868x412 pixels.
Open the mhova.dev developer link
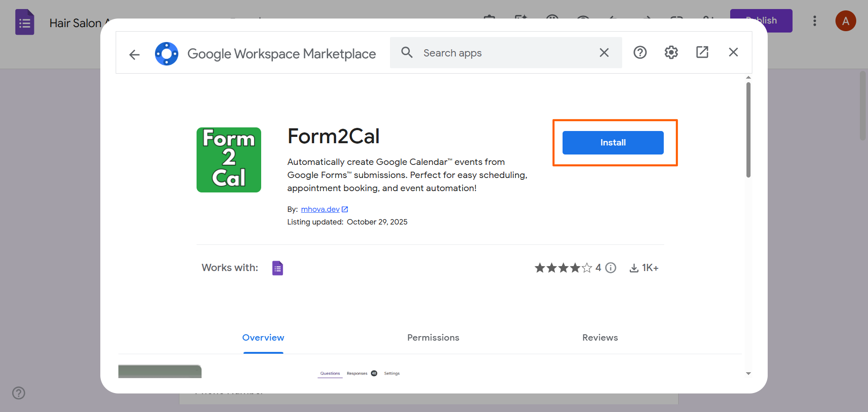(320, 209)
